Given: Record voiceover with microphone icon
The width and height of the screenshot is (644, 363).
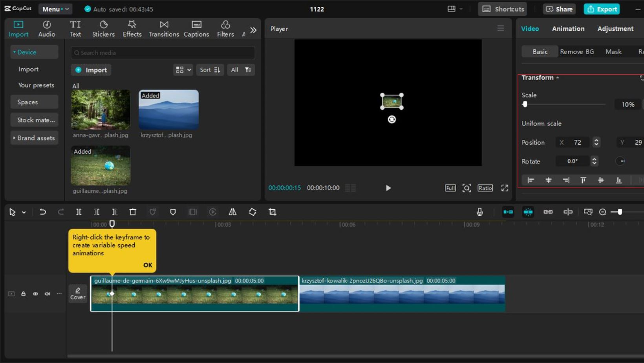Looking at the screenshot, I should [x=479, y=212].
